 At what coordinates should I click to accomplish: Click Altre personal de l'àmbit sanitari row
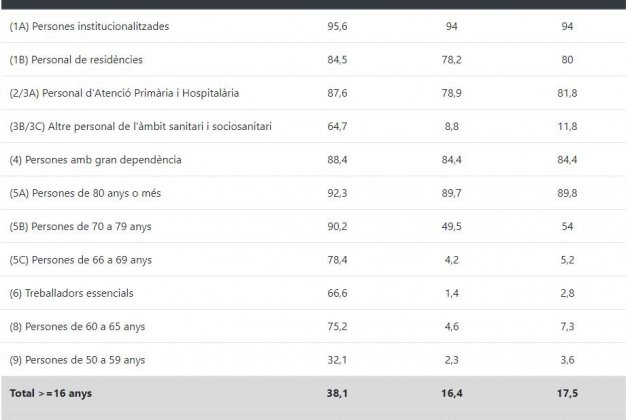coord(313,126)
